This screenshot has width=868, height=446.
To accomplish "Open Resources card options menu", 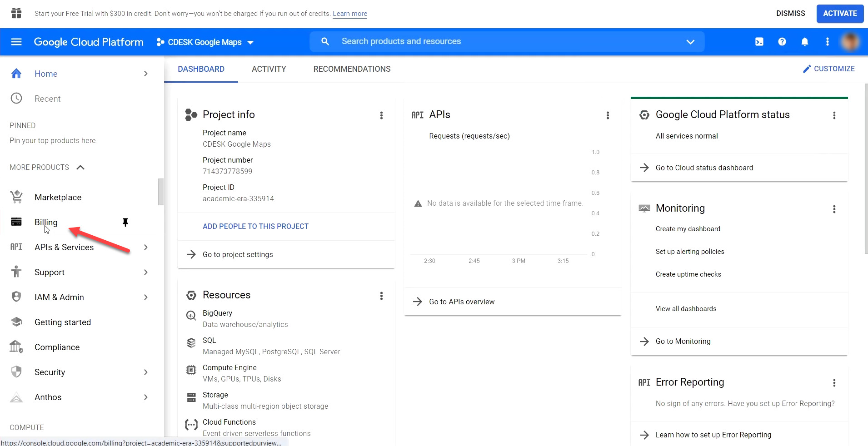I will point(381,296).
